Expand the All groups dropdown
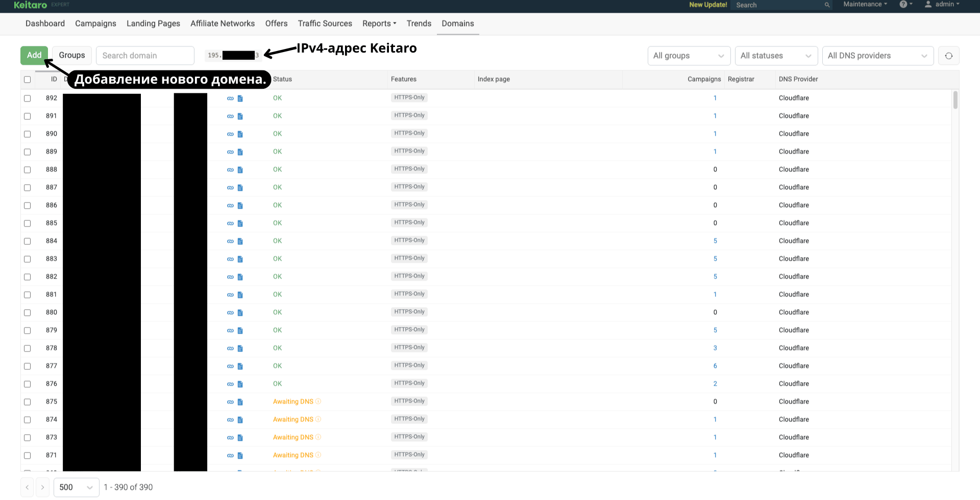This screenshot has height=500, width=980. (x=689, y=56)
